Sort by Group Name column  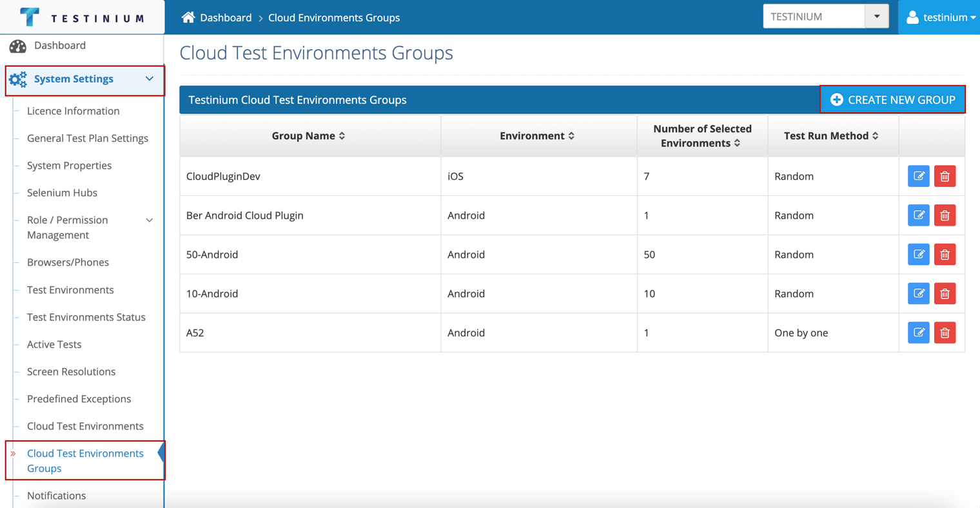[x=309, y=136]
